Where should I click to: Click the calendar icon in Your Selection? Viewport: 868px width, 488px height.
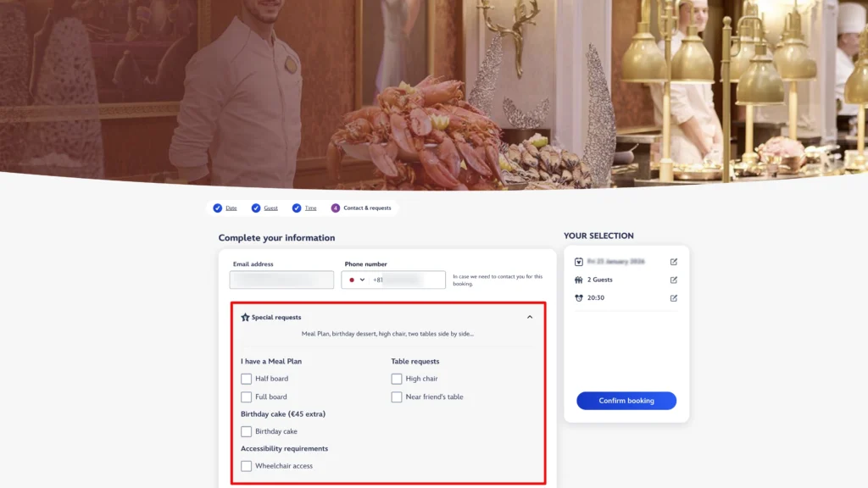point(579,262)
